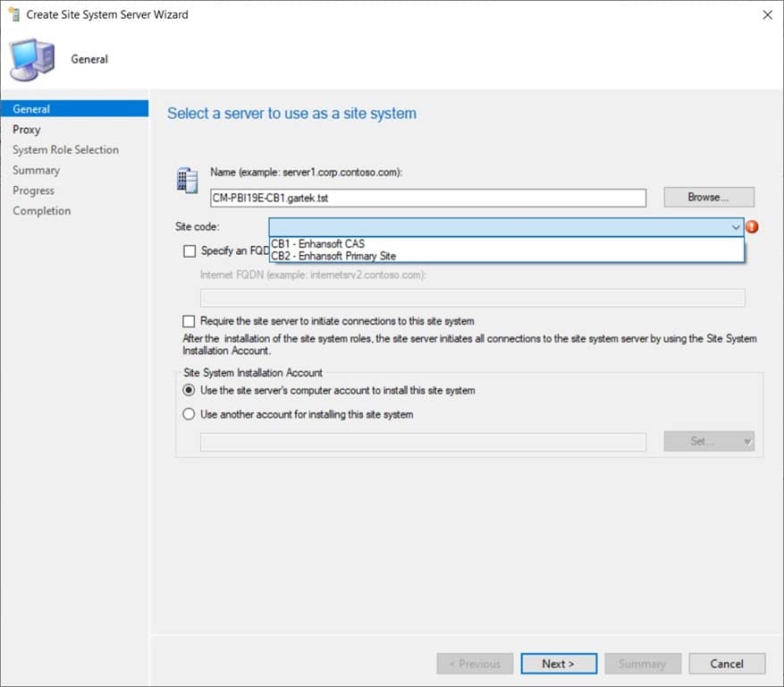Click the Next button to continue
Screen dimensions: 784x687
(559, 663)
